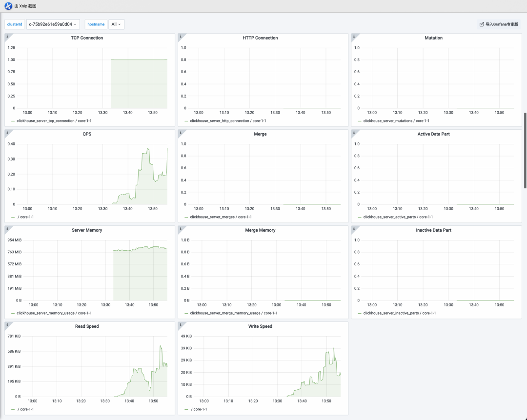Show info for Read Speed panel
The height and width of the screenshot is (420, 527).
(x=7, y=324)
